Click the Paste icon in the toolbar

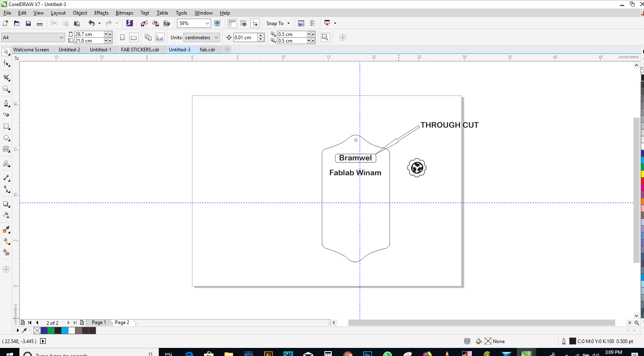point(77,23)
